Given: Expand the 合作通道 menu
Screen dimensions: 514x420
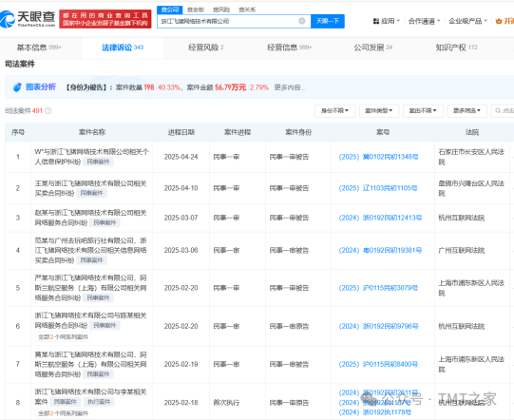Looking at the screenshot, I should point(424,21).
